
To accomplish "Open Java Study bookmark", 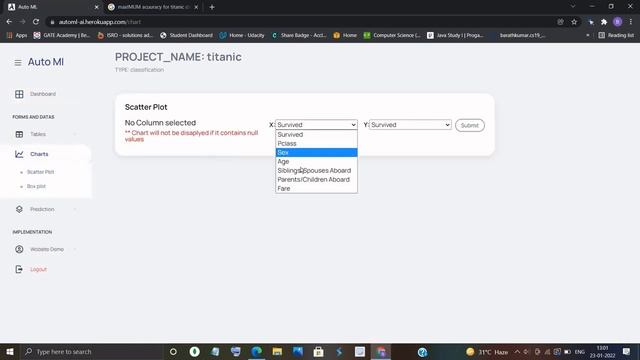I will coord(455,36).
